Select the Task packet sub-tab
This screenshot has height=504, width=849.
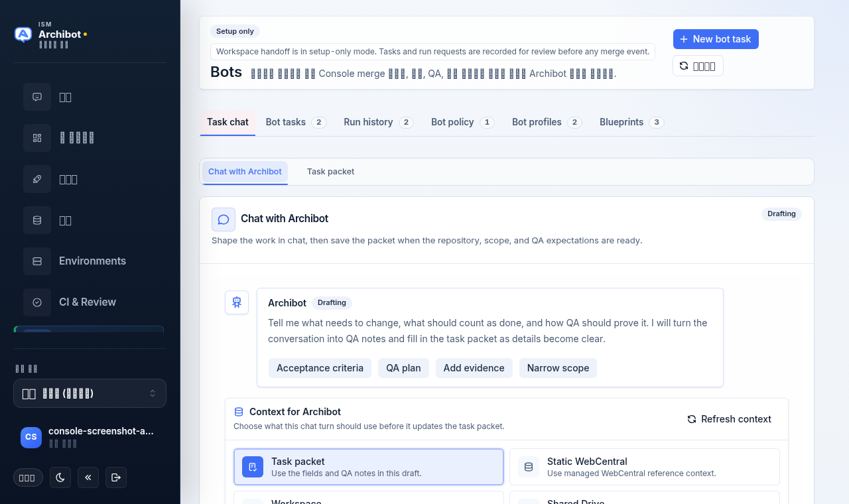tap(330, 172)
